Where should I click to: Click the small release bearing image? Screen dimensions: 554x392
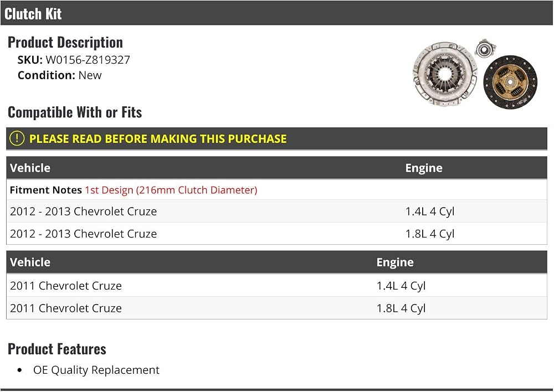[x=485, y=48]
